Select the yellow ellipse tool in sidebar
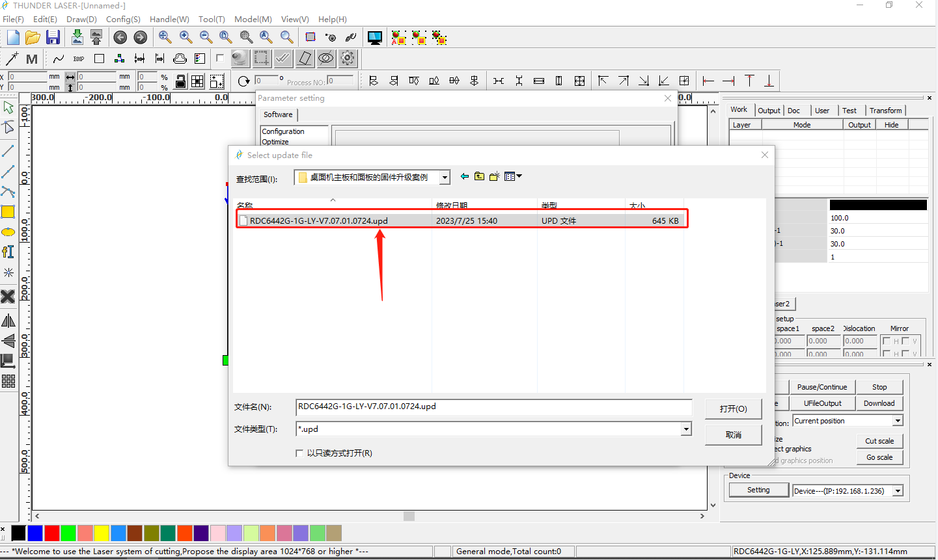The image size is (938, 560). [x=8, y=232]
